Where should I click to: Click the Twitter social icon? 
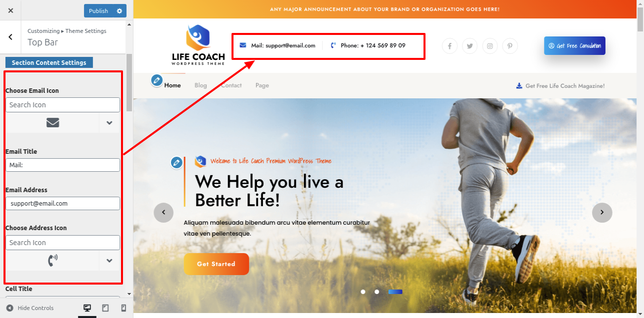[469, 46]
